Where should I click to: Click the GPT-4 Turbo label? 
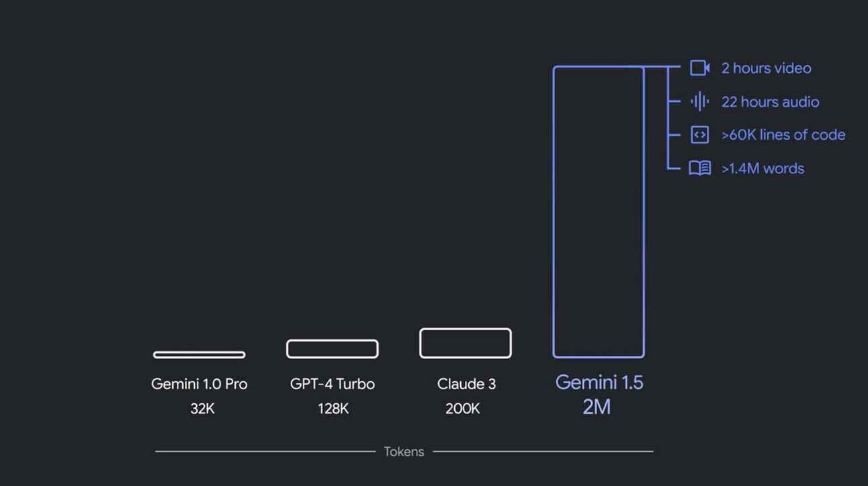click(333, 384)
